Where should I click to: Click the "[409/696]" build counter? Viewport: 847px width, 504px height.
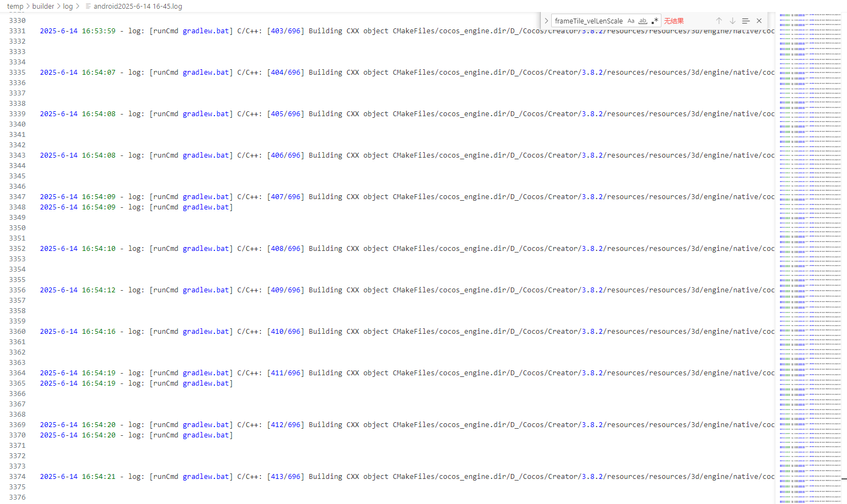286,290
